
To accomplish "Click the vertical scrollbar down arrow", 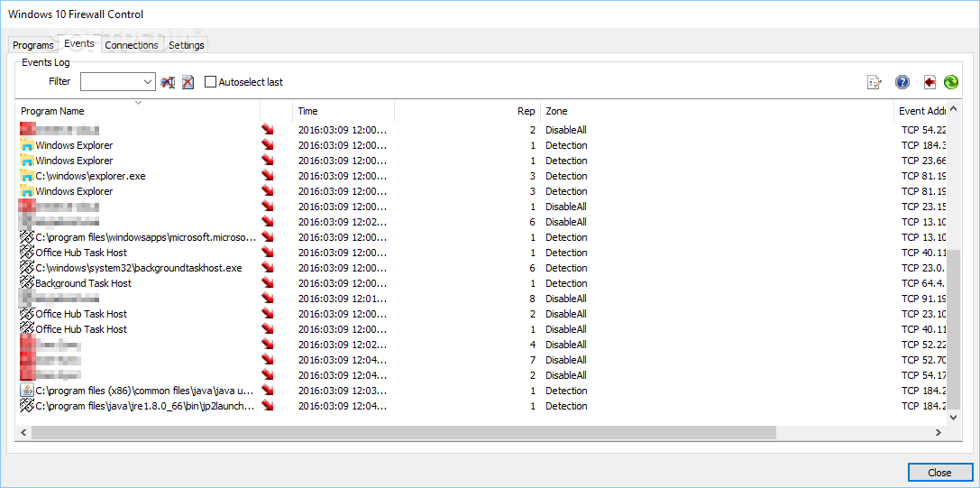I will click(x=954, y=417).
